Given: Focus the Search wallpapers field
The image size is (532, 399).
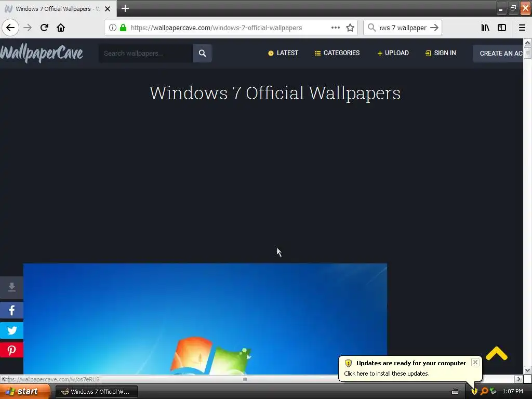Looking at the screenshot, I should (x=145, y=54).
